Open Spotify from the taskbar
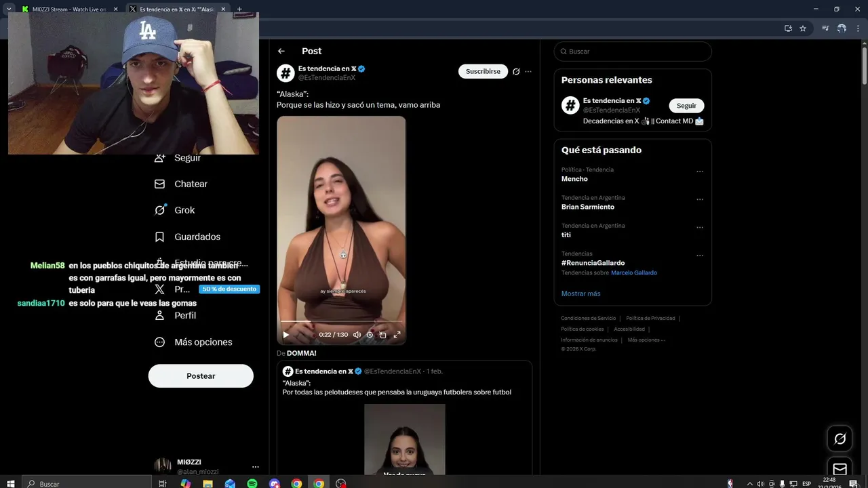Screen dimensions: 868x488 (252, 483)
